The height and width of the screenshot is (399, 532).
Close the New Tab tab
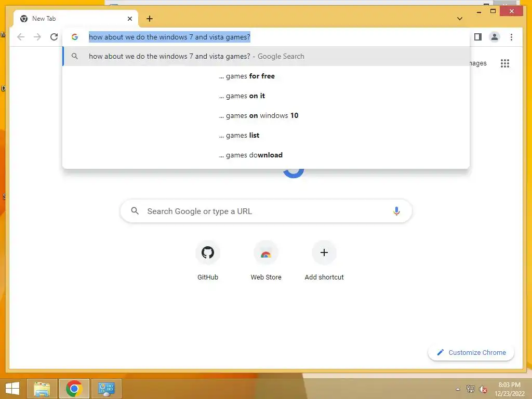[x=129, y=19]
